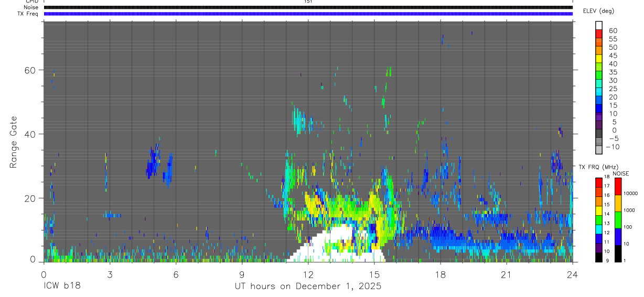644x297 pixels.
Task: Click the x-axis tick label 6
Action: (176, 274)
